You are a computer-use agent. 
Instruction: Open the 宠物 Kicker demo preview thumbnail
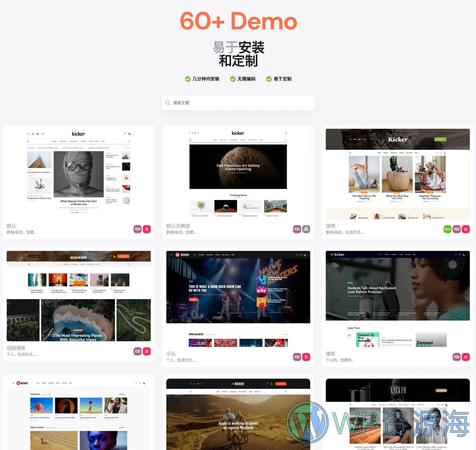pos(397,174)
